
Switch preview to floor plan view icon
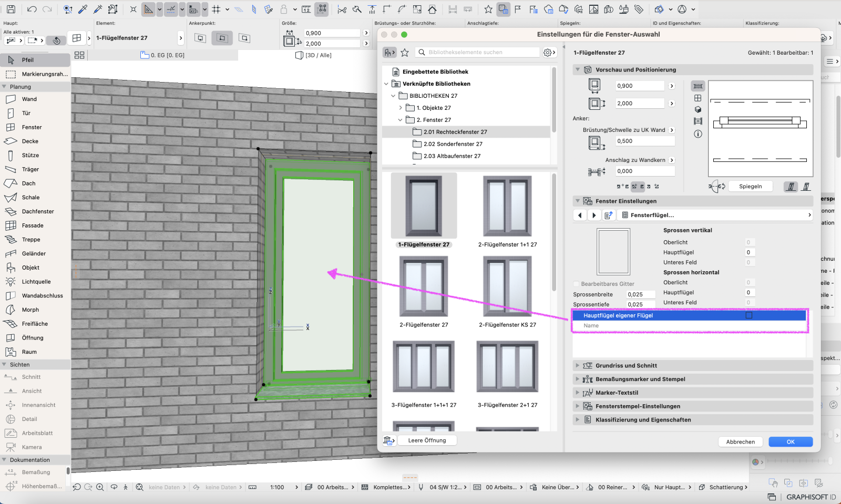coord(698,86)
